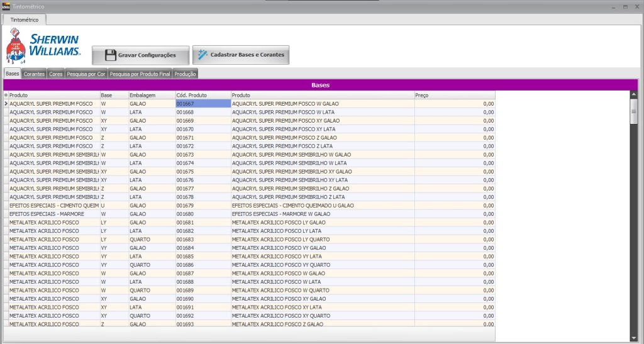Click the floppy disk save icon
This screenshot has width=644, height=344.
111,55
